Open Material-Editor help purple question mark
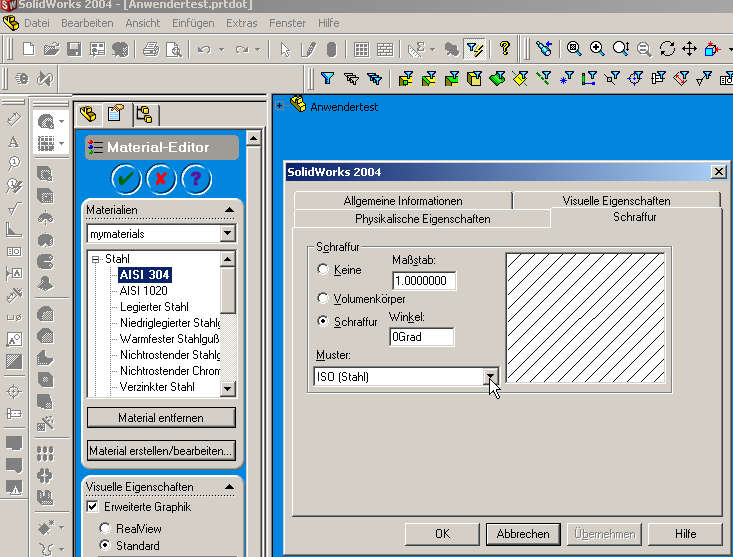Image resolution: width=733 pixels, height=557 pixels. [196, 179]
